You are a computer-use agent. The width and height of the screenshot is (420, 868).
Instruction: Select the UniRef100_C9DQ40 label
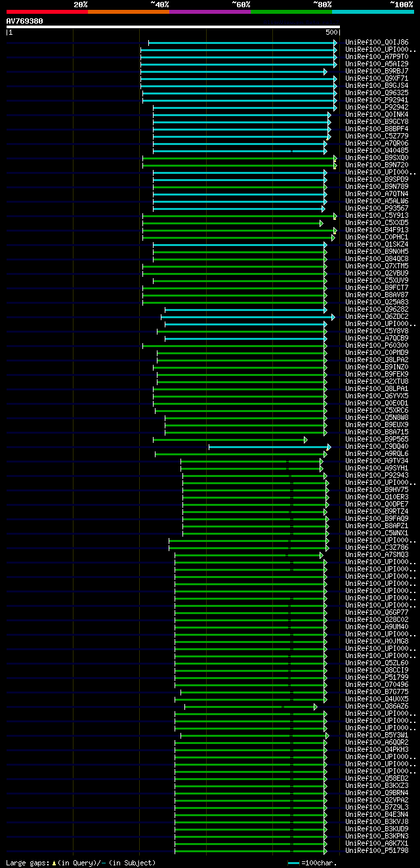point(377,447)
